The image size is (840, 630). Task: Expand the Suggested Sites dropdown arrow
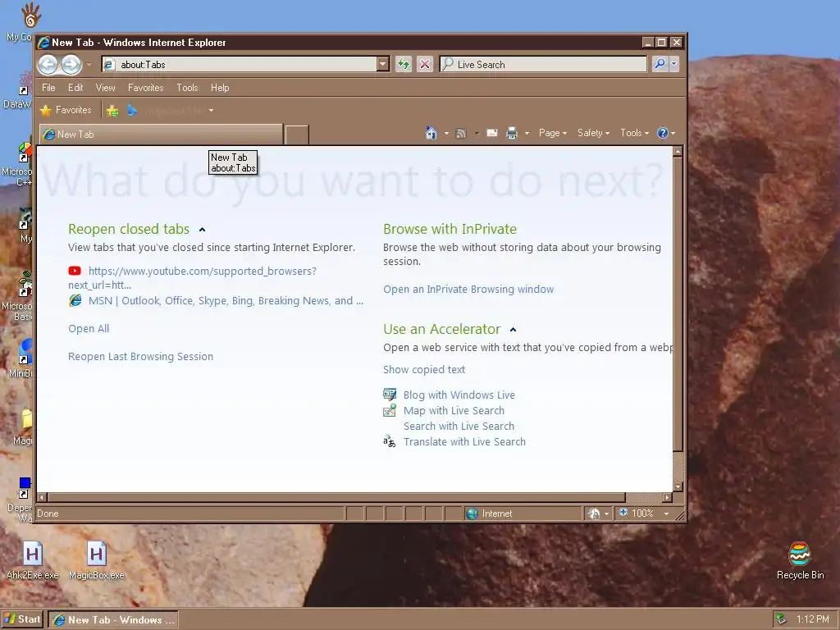point(211,111)
